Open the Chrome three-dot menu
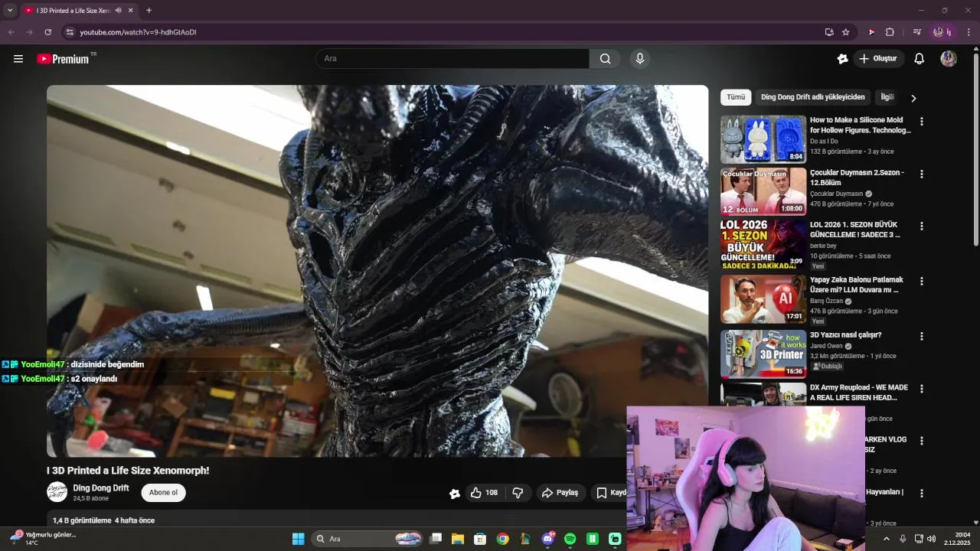The width and height of the screenshot is (980, 551). click(x=969, y=32)
